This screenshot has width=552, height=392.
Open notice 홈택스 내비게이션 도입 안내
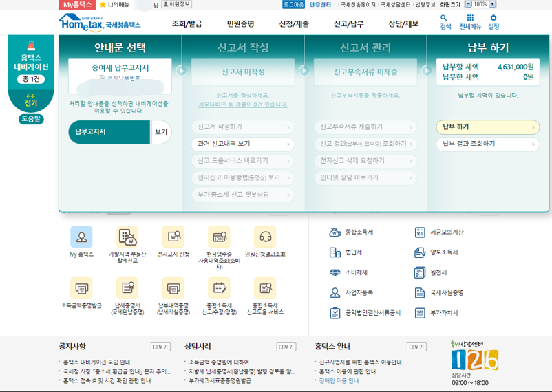tap(96, 362)
